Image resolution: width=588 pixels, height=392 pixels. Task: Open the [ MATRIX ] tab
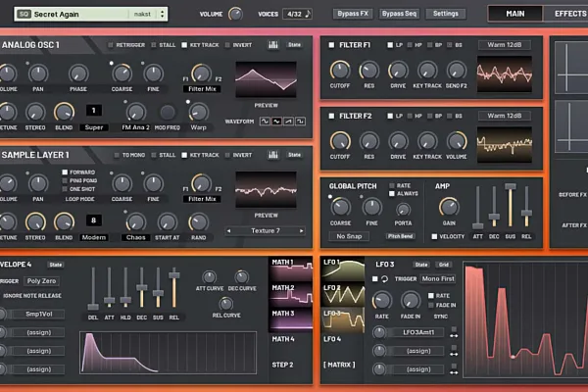click(339, 365)
